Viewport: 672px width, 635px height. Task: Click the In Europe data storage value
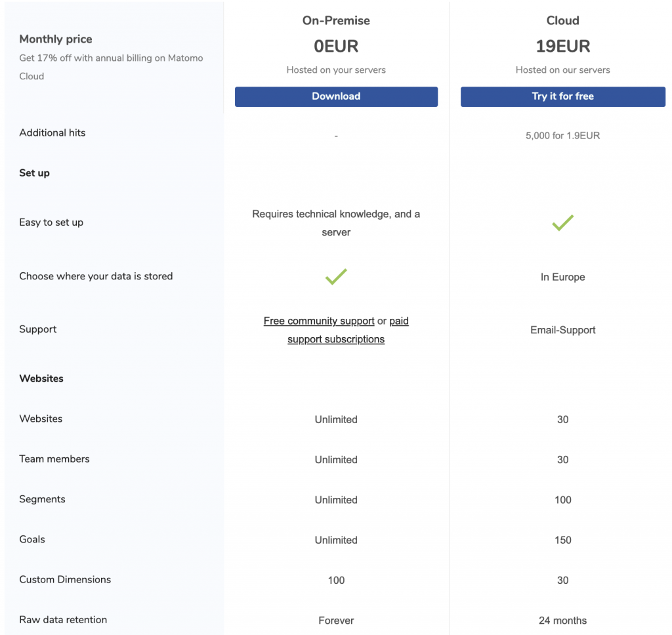click(562, 277)
